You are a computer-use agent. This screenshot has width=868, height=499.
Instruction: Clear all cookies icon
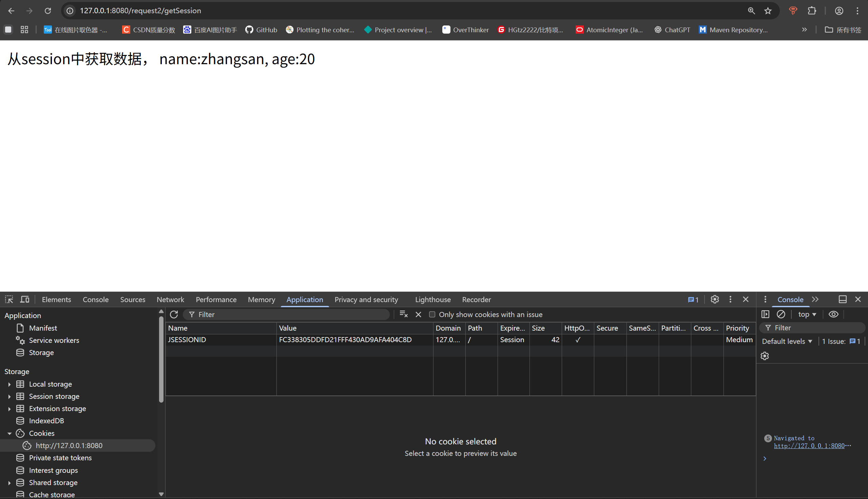pyautogui.click(x=403, y=314)
